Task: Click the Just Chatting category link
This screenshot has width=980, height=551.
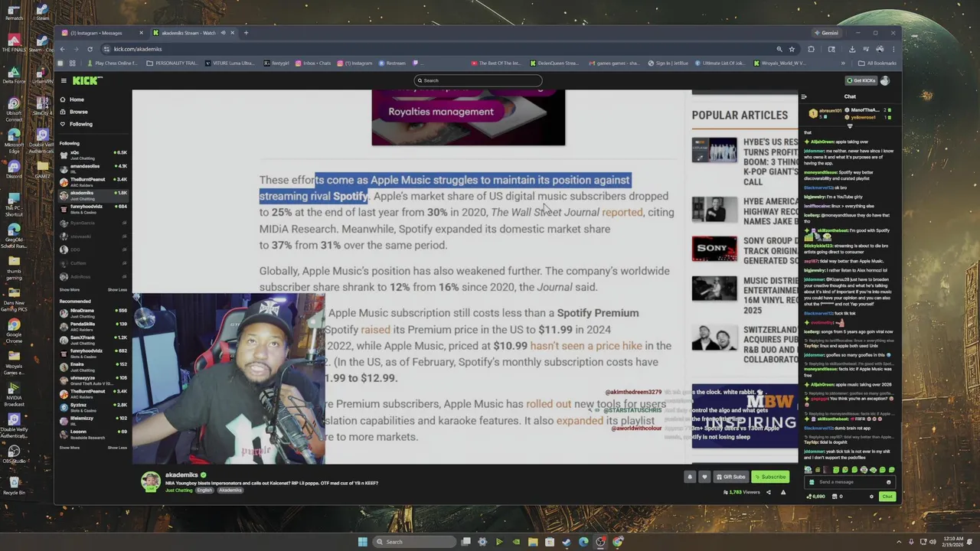Action: pos(179,490)
